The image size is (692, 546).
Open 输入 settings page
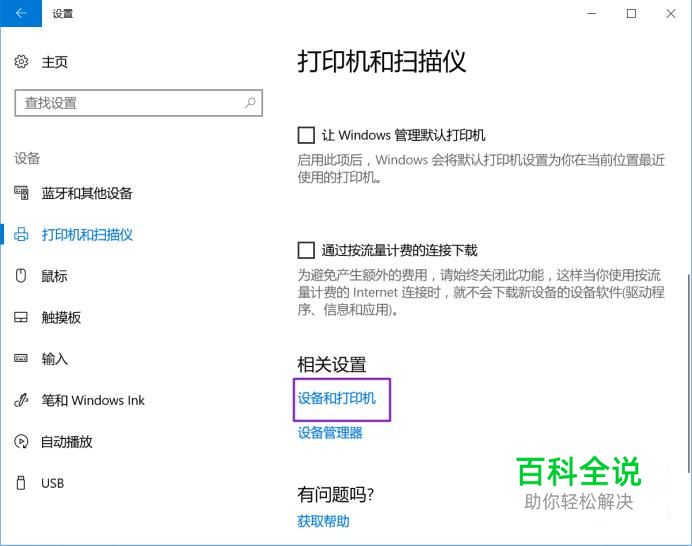(54, 359)
